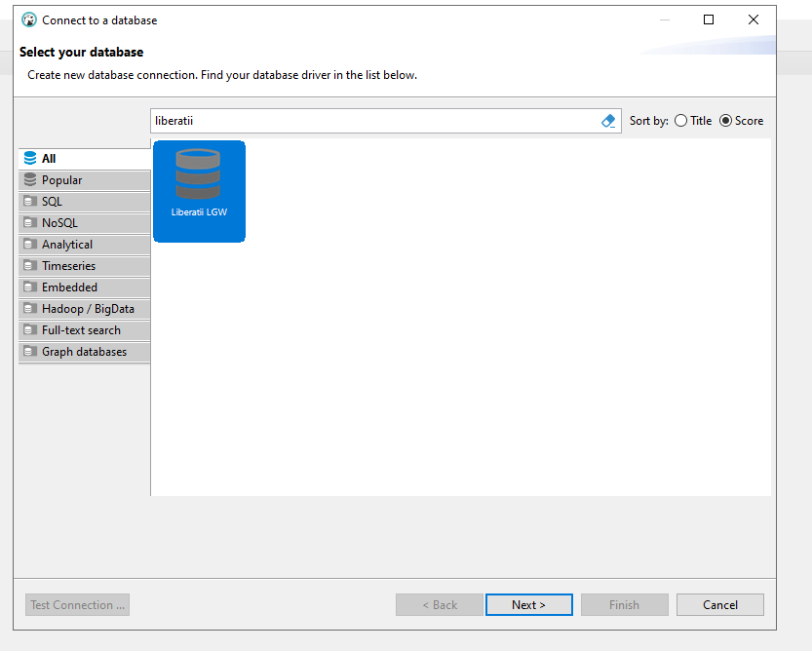812x651 pixels.
Task: Show Analytical databases category
Action: tap(85, 245)
